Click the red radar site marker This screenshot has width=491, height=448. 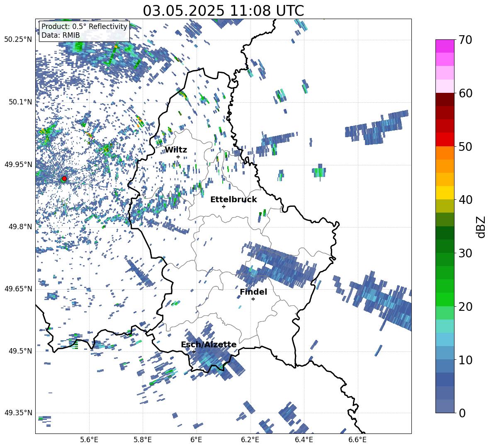tap(64, 179)
